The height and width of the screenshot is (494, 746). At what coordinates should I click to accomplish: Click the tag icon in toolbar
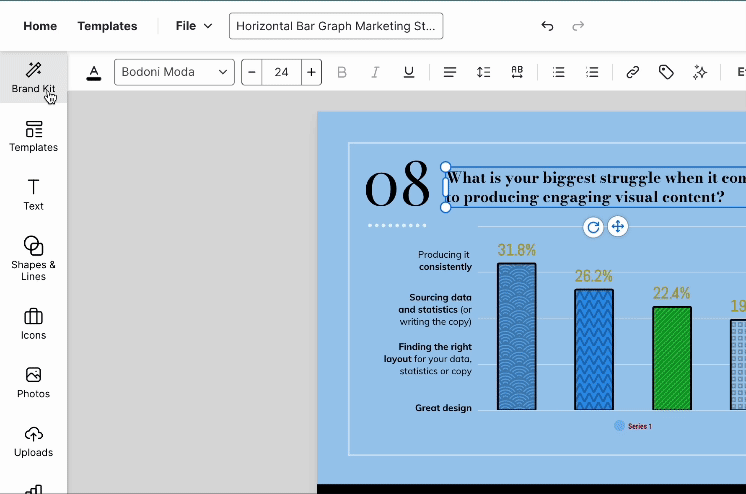pyautogui.click(x=666, y=72)
